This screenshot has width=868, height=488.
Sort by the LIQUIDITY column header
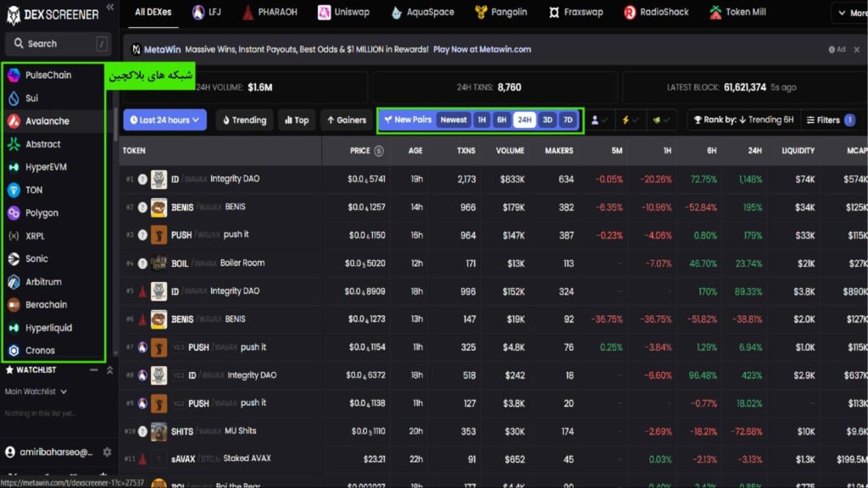tap(798, 151)
